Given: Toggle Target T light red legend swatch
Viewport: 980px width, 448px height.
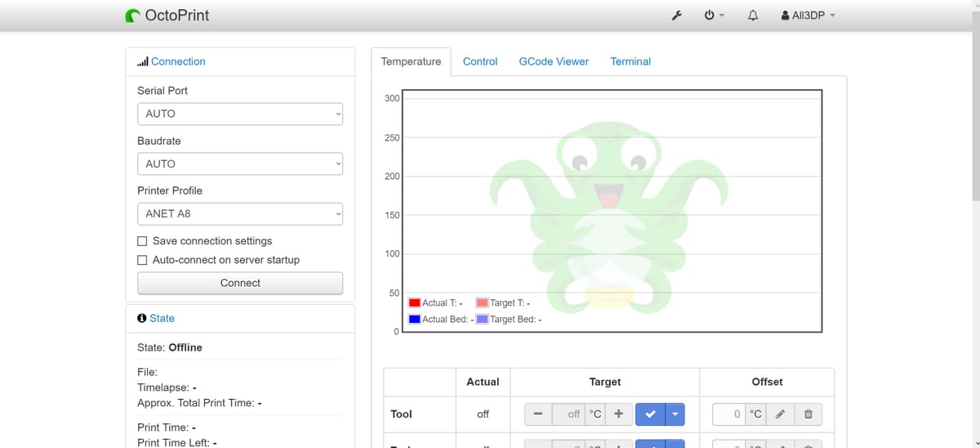Looking at the screenshot, I should (x=482, y=303).
